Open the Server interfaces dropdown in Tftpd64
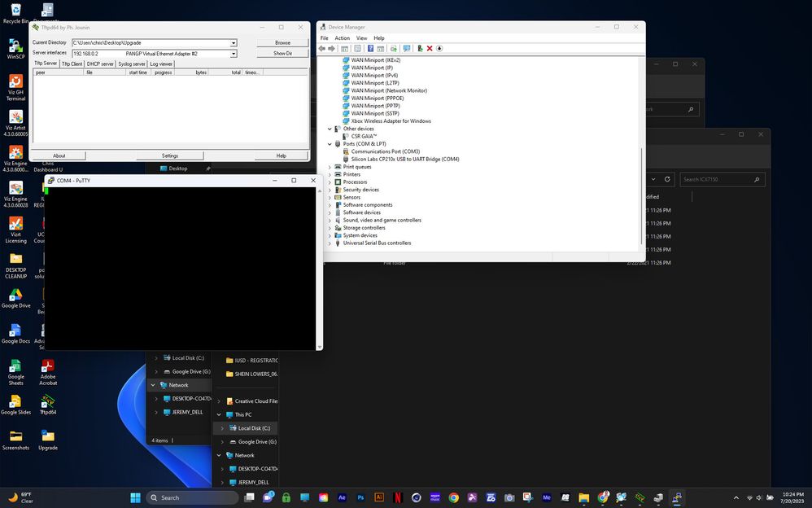 point(234,52)
